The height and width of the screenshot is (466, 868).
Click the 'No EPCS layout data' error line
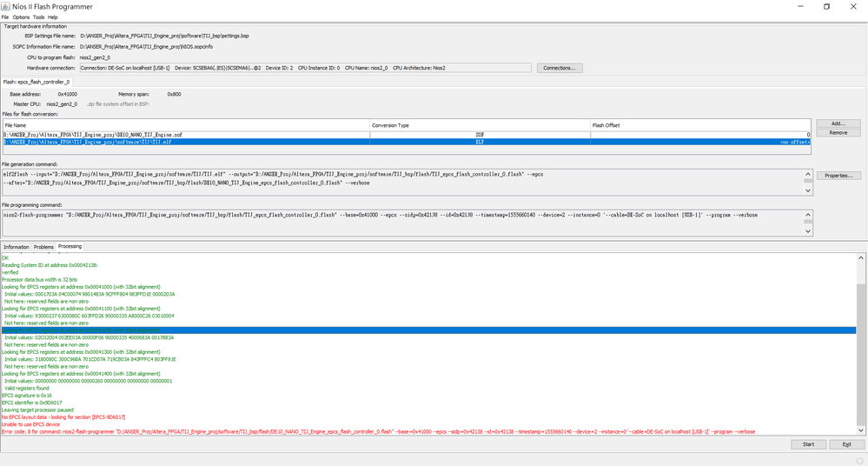coord(63,417)
